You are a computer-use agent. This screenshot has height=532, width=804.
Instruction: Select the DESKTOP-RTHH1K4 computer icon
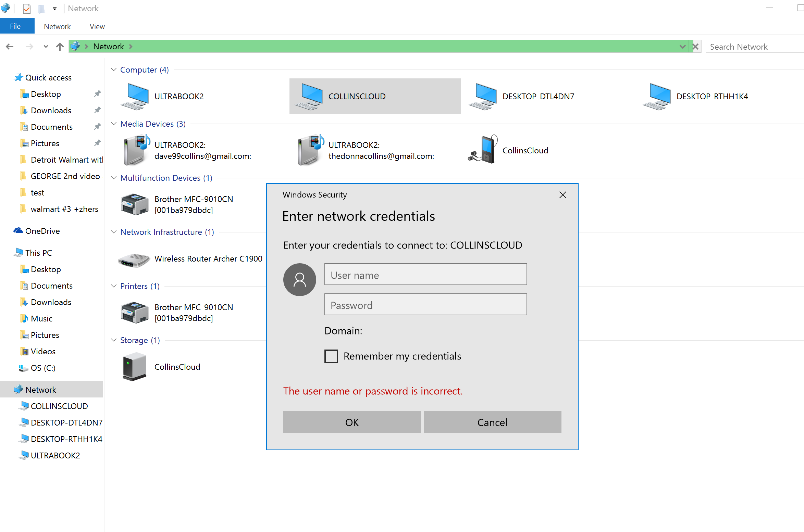pyautogui.click(x=657, y=96)
